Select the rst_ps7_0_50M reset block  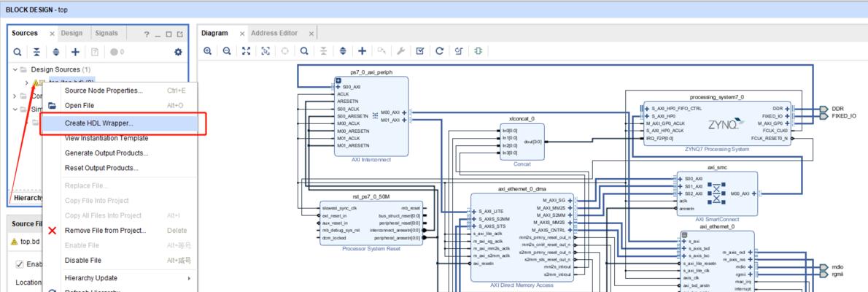tap(371, 223)
